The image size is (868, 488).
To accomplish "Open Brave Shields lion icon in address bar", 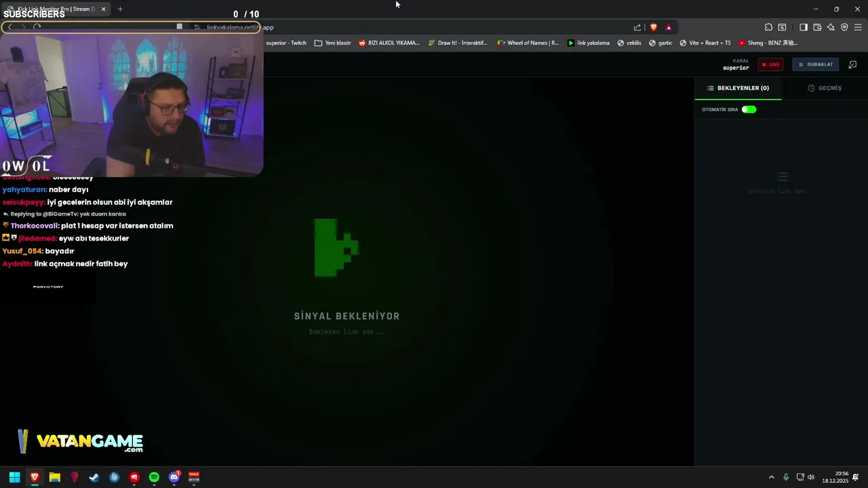I will tap(653, 27).
